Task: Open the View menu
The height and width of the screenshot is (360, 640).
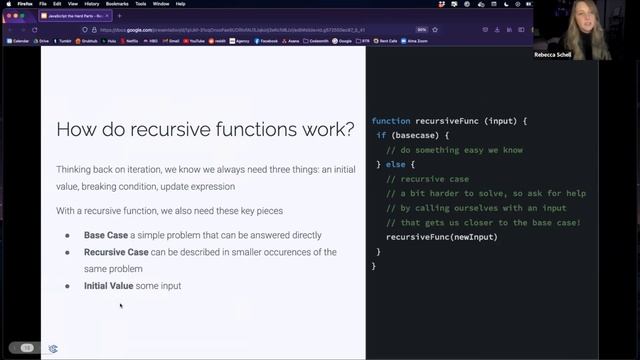Action: click(x=73, y=4)
